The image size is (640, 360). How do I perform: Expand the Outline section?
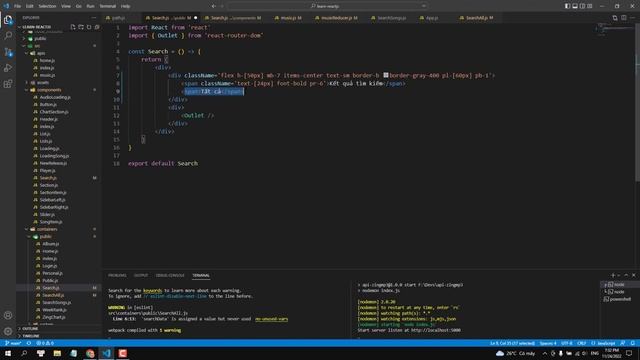(30, 329)
